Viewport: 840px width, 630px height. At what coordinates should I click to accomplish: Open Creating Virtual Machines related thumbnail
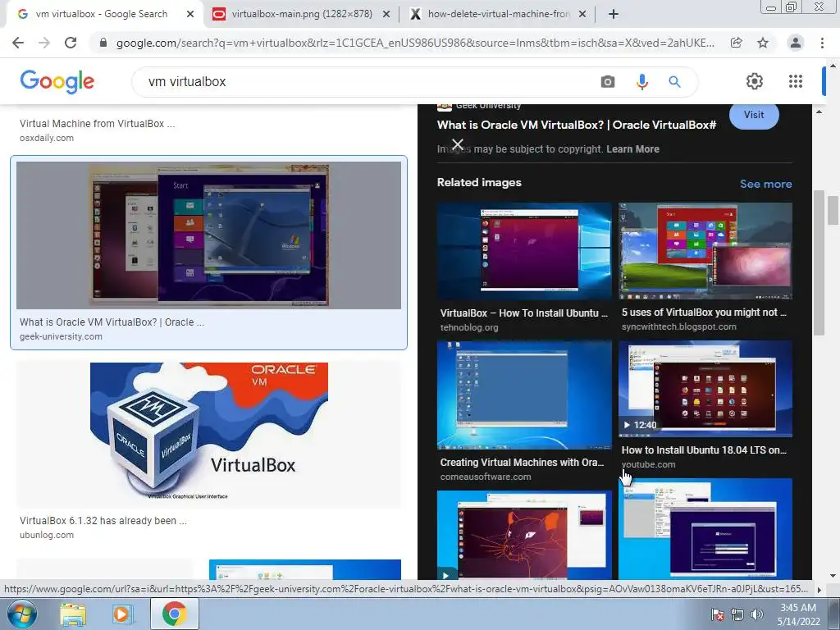(524, 395)
